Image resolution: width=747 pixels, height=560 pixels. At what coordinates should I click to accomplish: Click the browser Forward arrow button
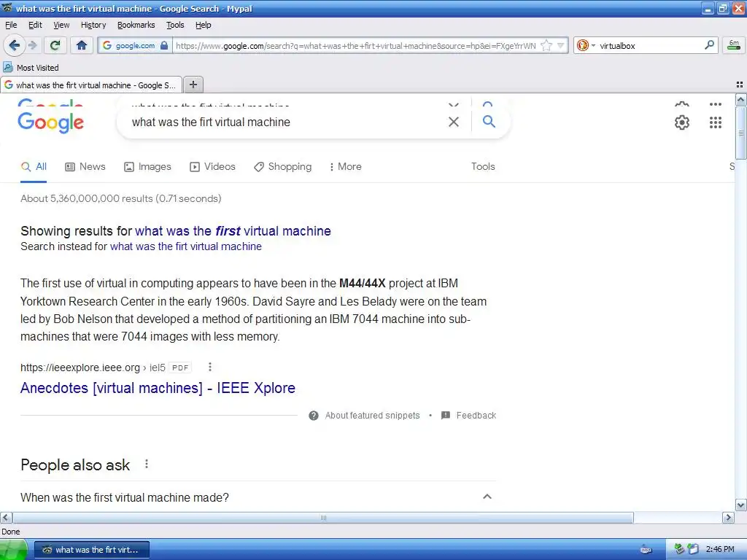tap(32, 45)
